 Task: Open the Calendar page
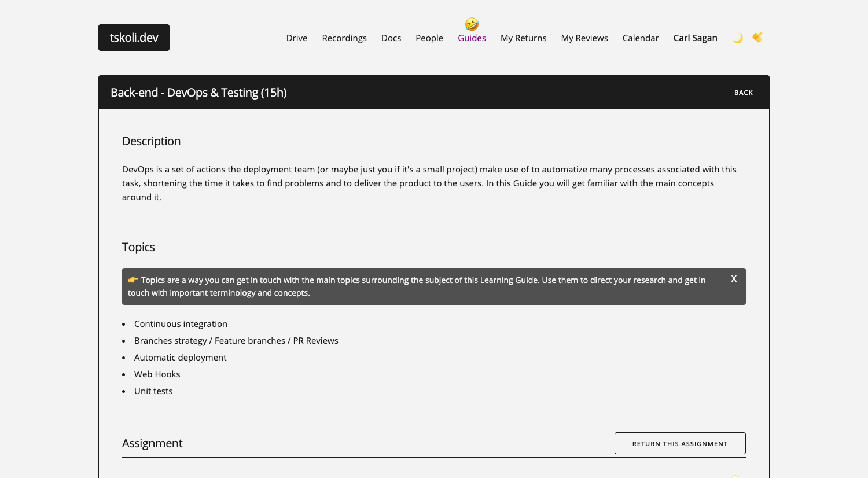(641, 38)
